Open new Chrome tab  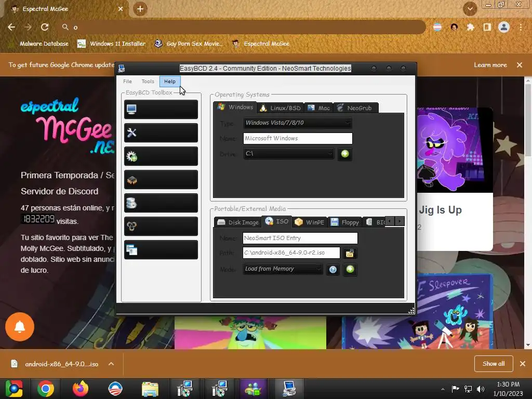pyautogui.click(x=140, y=9)
